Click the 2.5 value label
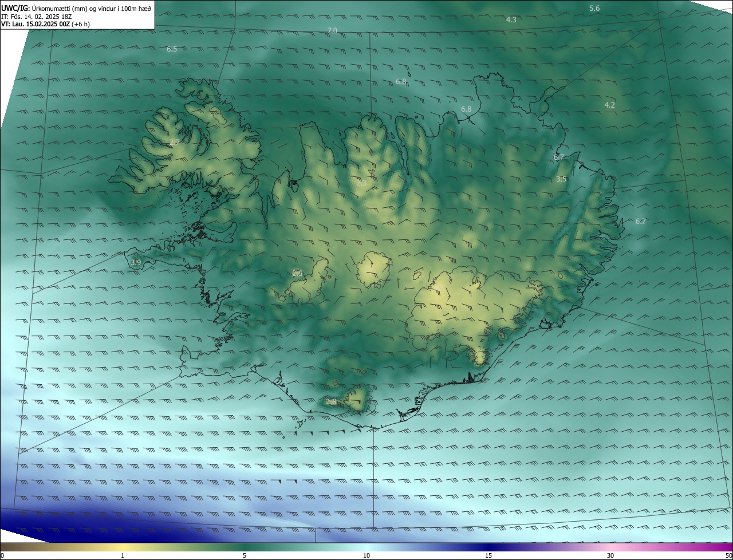The image size is (733, 560). [297, 273]
